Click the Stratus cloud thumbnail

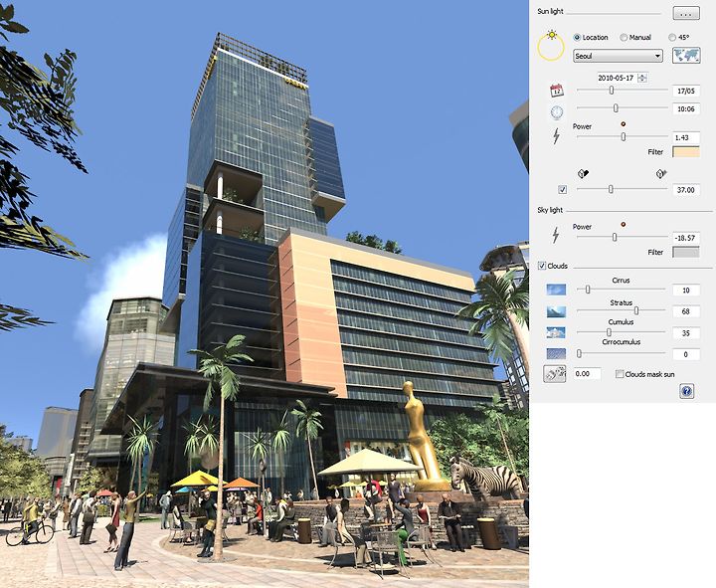(556, 311)
